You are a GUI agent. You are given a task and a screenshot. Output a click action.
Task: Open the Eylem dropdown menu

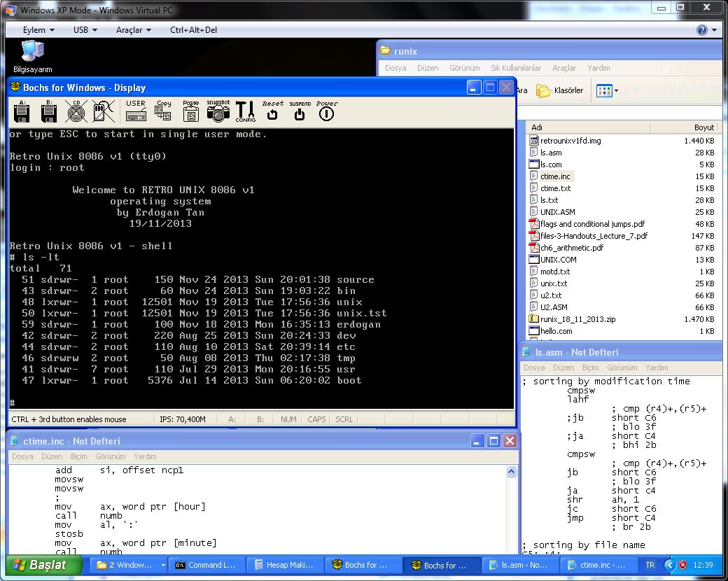[x=38, y=30]
